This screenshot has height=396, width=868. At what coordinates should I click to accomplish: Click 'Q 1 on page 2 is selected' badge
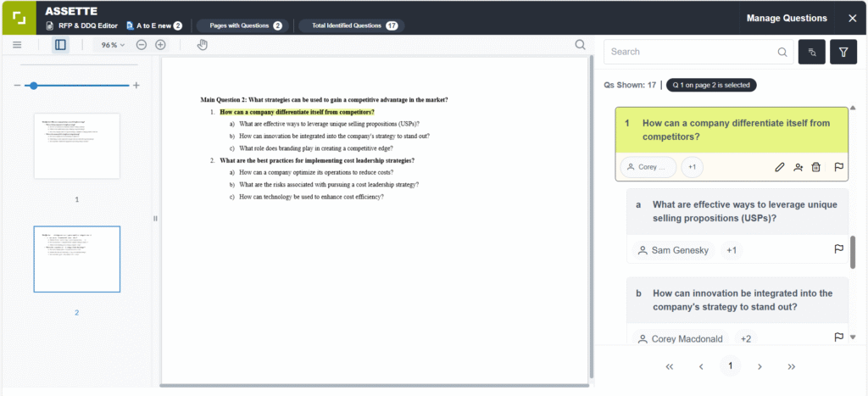[711, 86]
